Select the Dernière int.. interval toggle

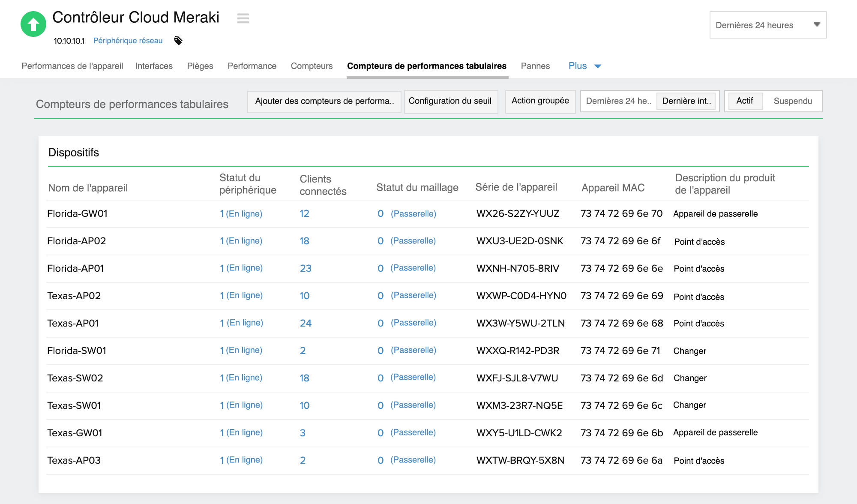686,101
